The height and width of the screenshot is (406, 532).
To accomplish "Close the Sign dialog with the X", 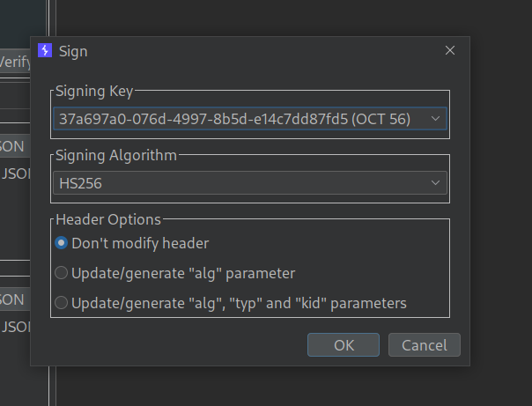I will (450, 51).
